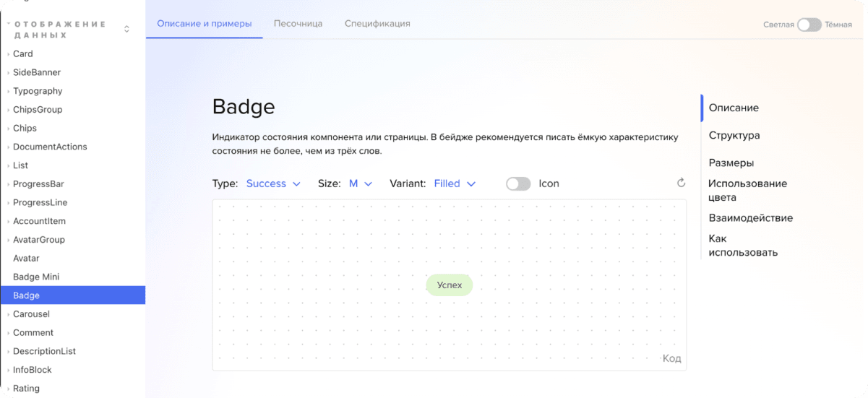
Task: Open the Описание и примеры tab
Action: click(x=205, y=23)
